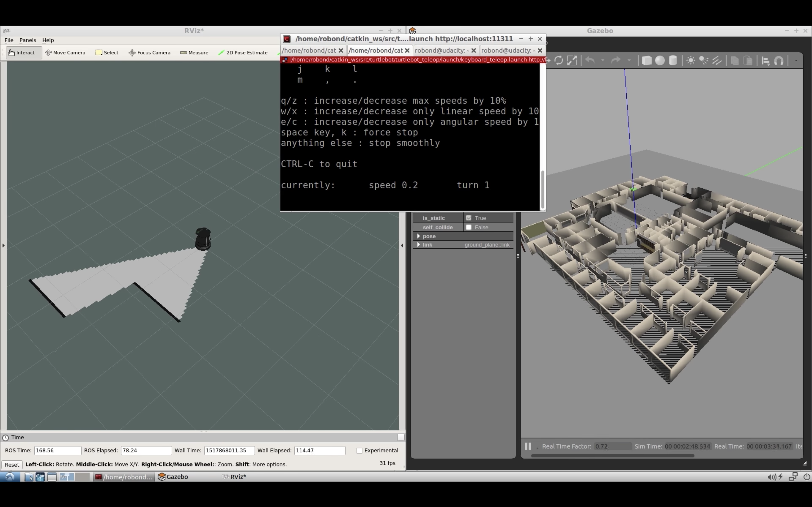Enable the Experimental checkbox in Time panel

[x=359, y=451]
